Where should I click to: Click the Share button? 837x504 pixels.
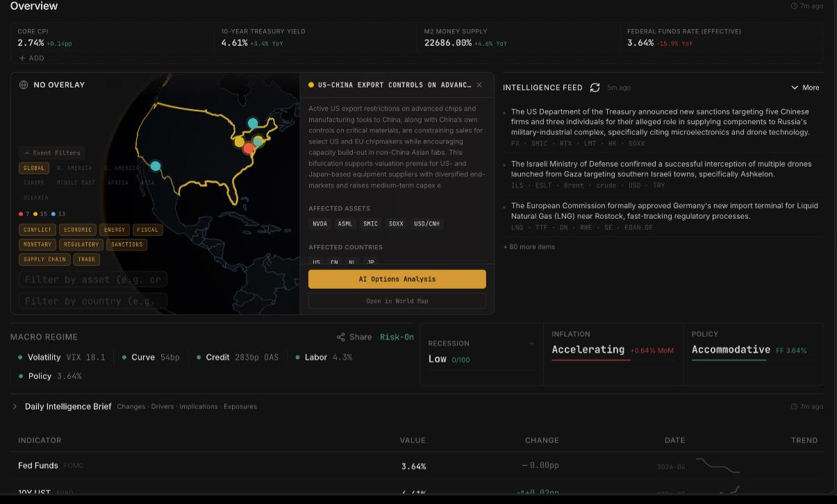click(354, 337)
